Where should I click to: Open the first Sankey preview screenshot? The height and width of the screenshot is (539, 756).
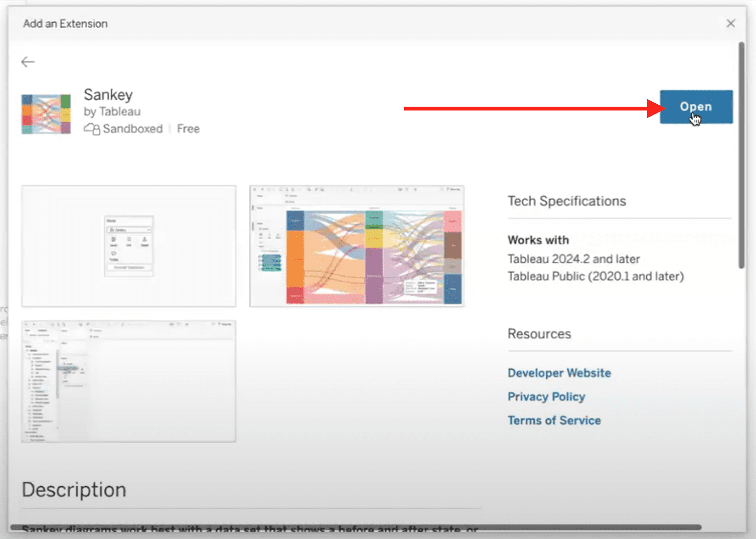(129, 246)
